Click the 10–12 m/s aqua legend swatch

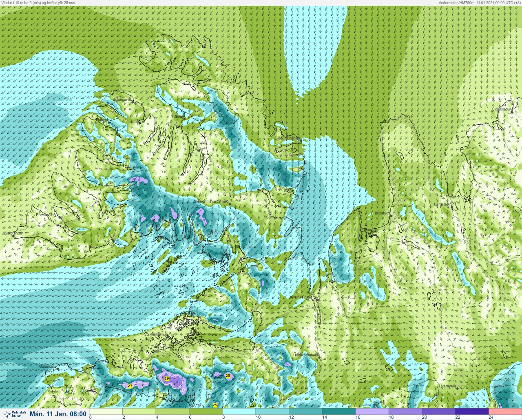pos(272,411)
